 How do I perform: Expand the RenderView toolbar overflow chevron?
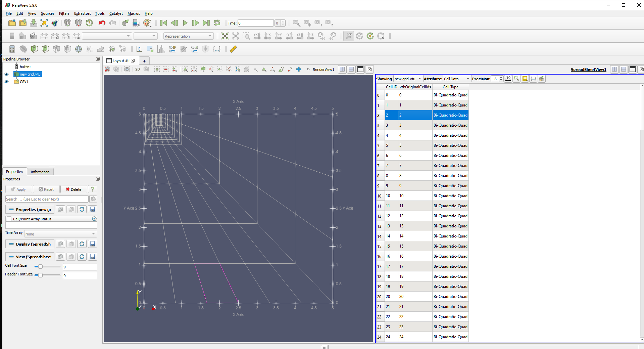tap(308, 69)
